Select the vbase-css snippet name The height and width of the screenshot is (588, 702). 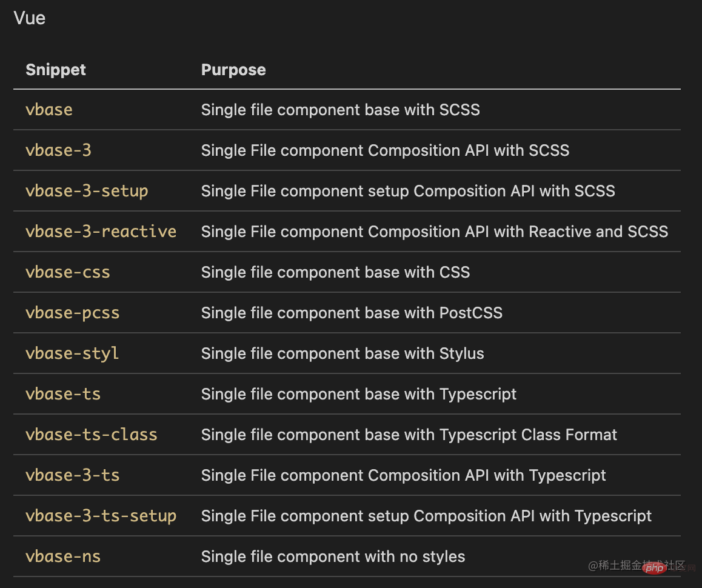[68, 272]
